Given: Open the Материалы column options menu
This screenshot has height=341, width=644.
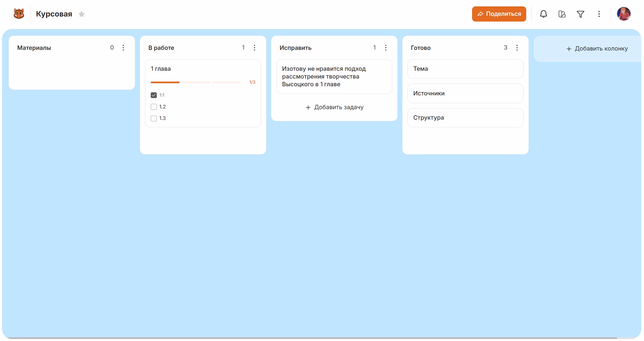Looking at the screenshot, I should [x=123, y=48].
